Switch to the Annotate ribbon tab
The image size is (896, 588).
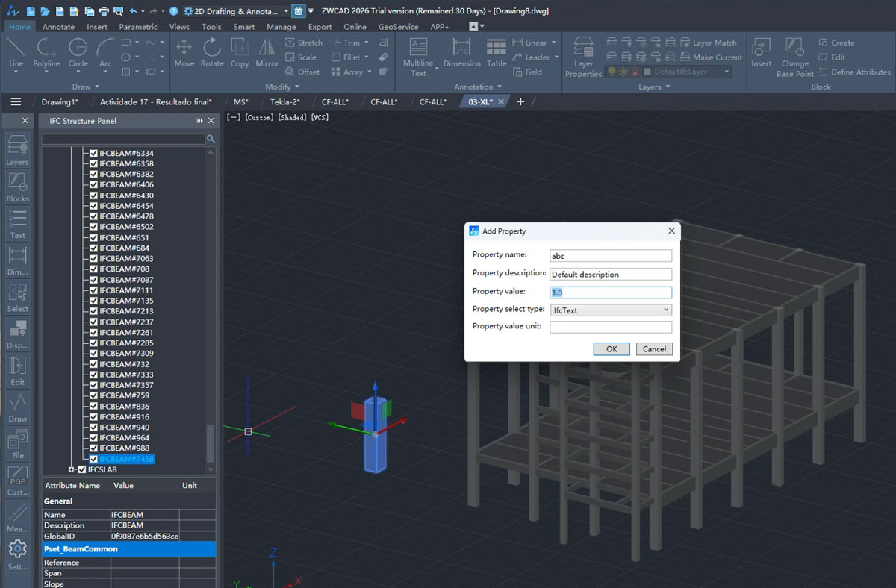pyautogui.click(x=58, y=27)
